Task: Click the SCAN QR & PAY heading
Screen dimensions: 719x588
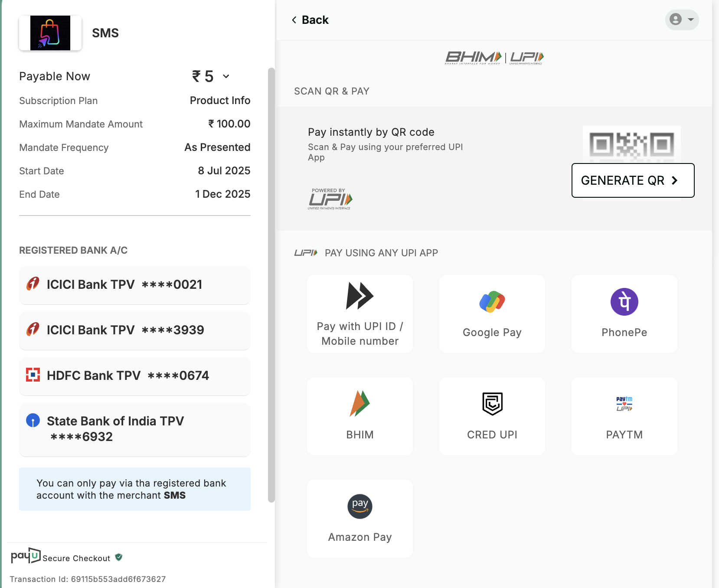Action: coord(332,91)
